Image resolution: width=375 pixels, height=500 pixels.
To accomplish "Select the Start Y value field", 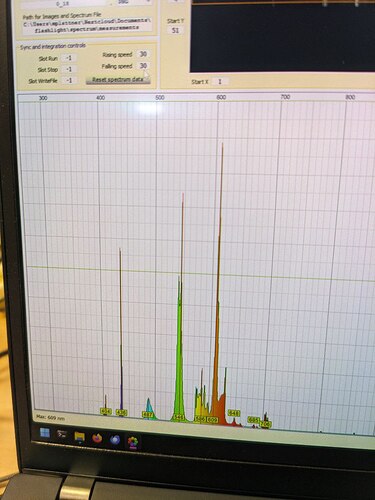I will tap(175, 30).
